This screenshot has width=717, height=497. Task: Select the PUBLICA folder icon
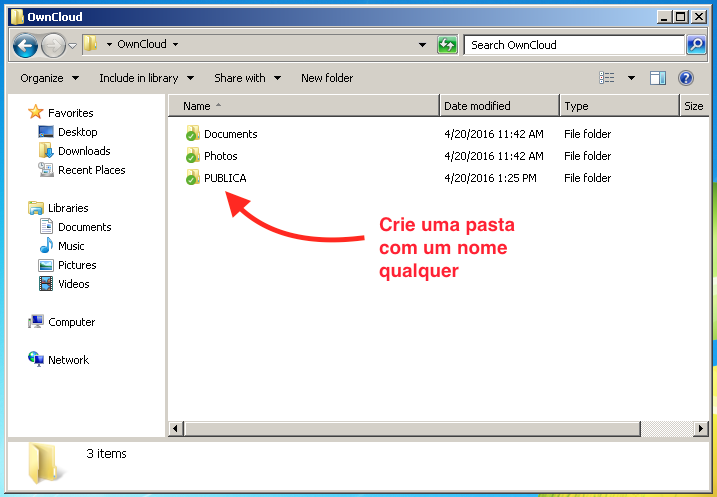[193, 177]
